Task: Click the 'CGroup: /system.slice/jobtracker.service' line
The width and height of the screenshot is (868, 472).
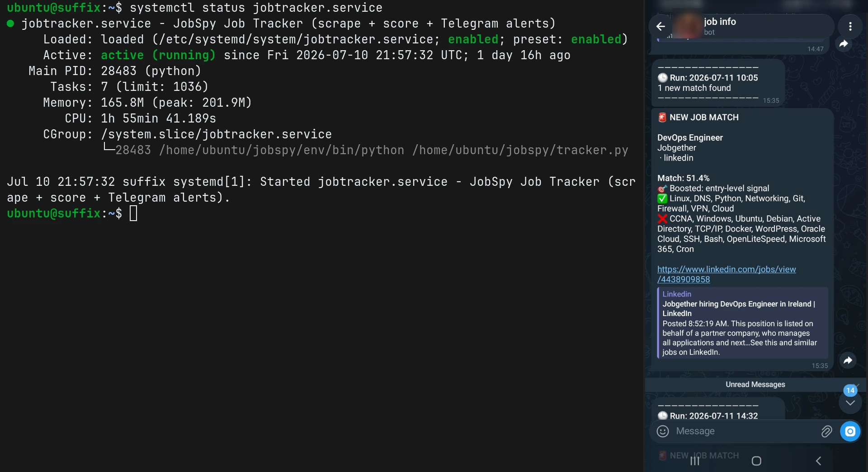Action: tap(187, 134)
